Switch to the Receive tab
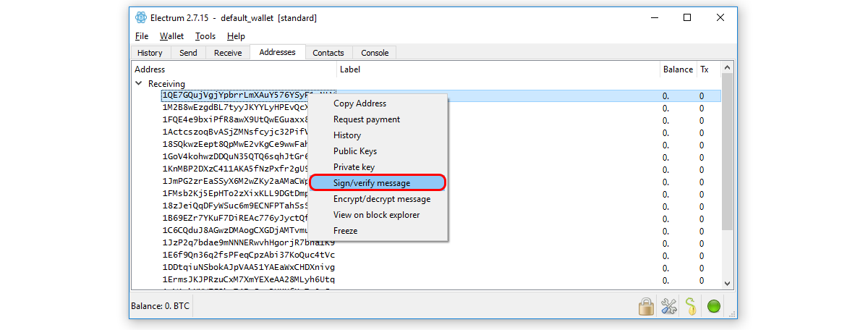The width and height of the screenshot is (868, 330). pos(228,53)
